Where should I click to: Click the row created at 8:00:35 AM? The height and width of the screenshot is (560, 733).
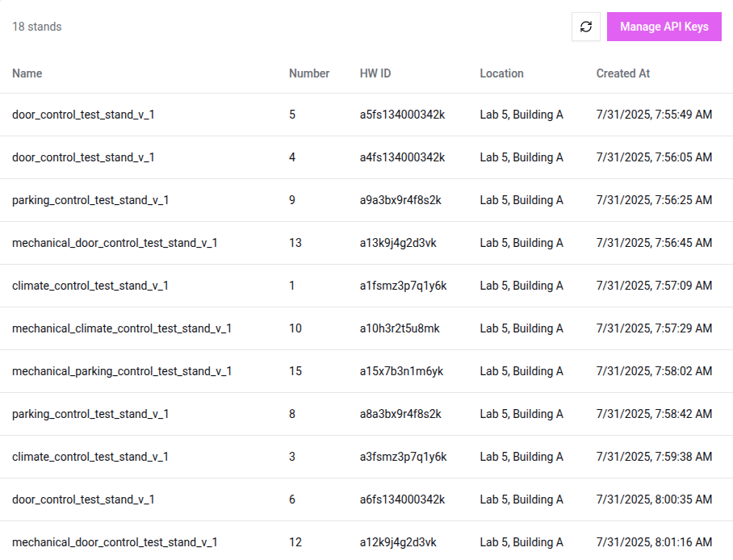654,499
